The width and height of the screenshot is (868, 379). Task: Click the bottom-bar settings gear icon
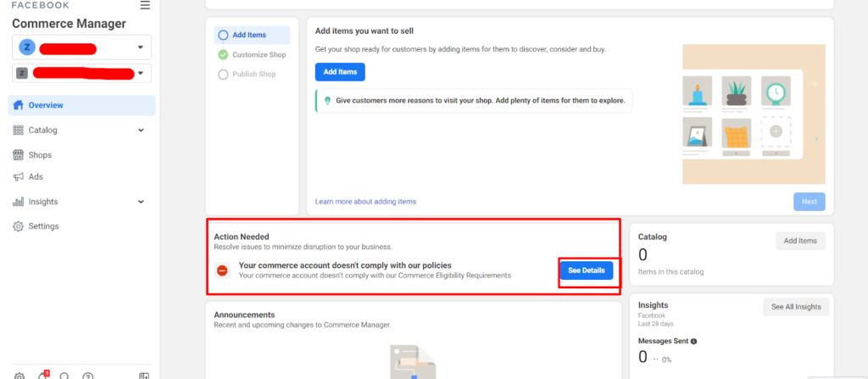click(19, 376)
